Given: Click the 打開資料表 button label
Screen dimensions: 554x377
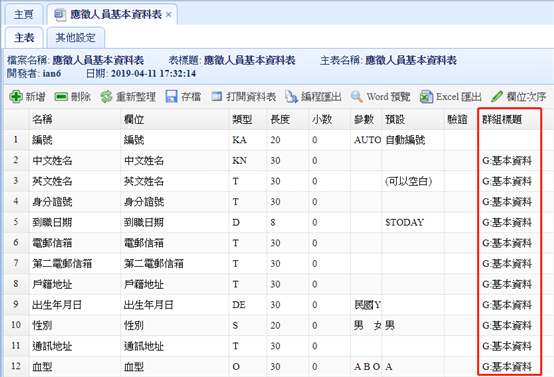Looking at the screenshot, I should (x=251, y=96).
